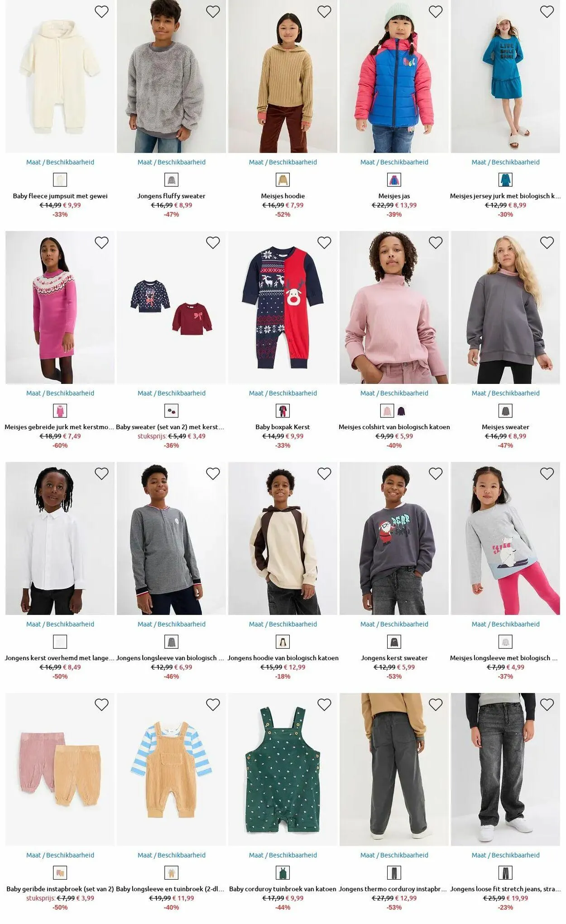
Task: Open Baby geribde instapbroek product image
Action: click(x=60, y=769)
